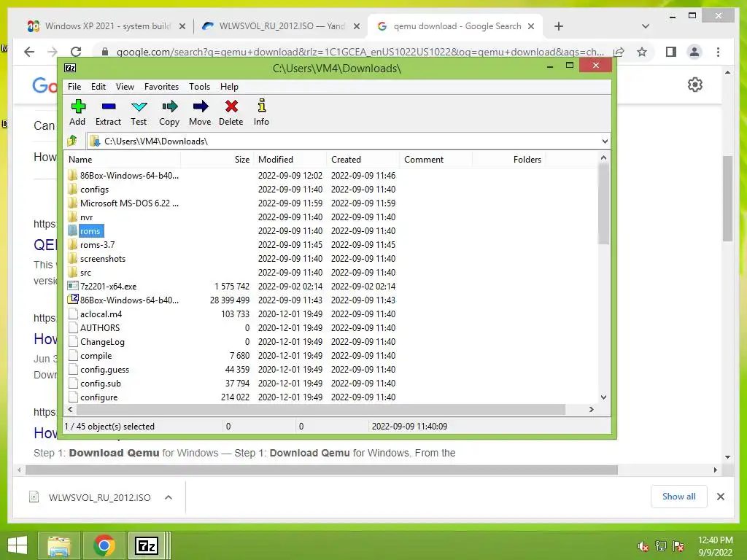The image size is (747, 560).
Task: Click the Chrome address bar URL
Action: 360,52
